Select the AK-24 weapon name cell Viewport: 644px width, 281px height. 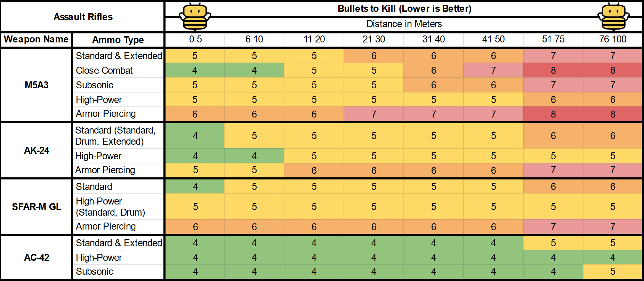coord(37,150)
